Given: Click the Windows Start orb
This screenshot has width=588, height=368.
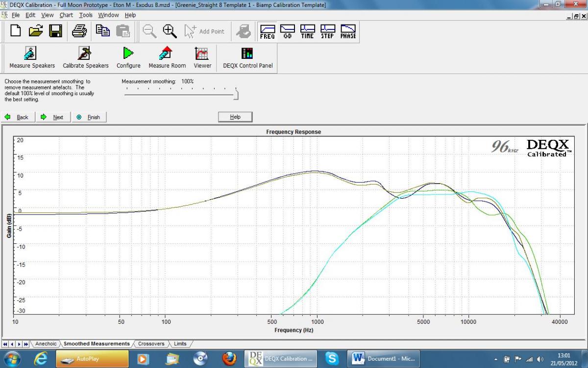Looking at the screenshot, I should (x=11, y=359).
